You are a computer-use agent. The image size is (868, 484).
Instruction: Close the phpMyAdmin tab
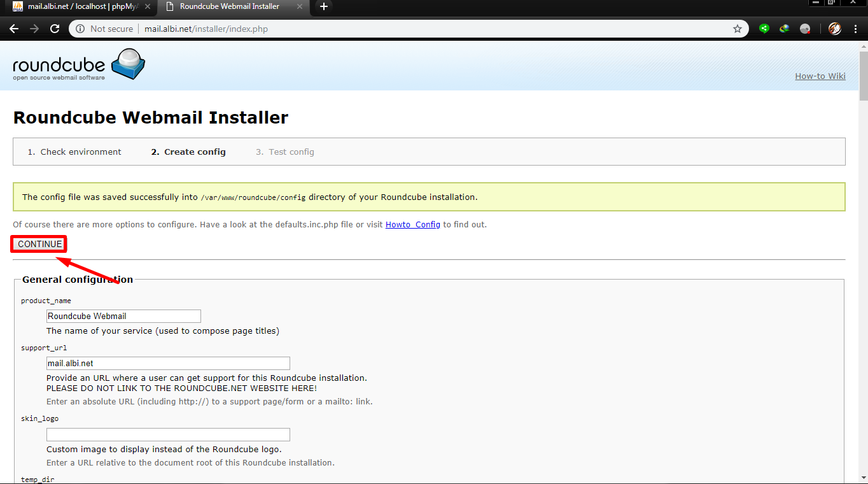coord(148,6)
